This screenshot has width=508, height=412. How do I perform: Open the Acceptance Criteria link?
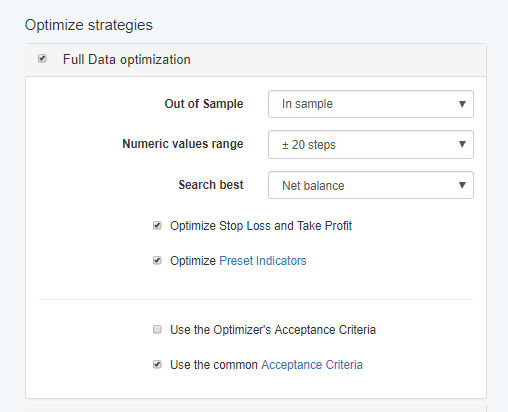tap(312, 365)
